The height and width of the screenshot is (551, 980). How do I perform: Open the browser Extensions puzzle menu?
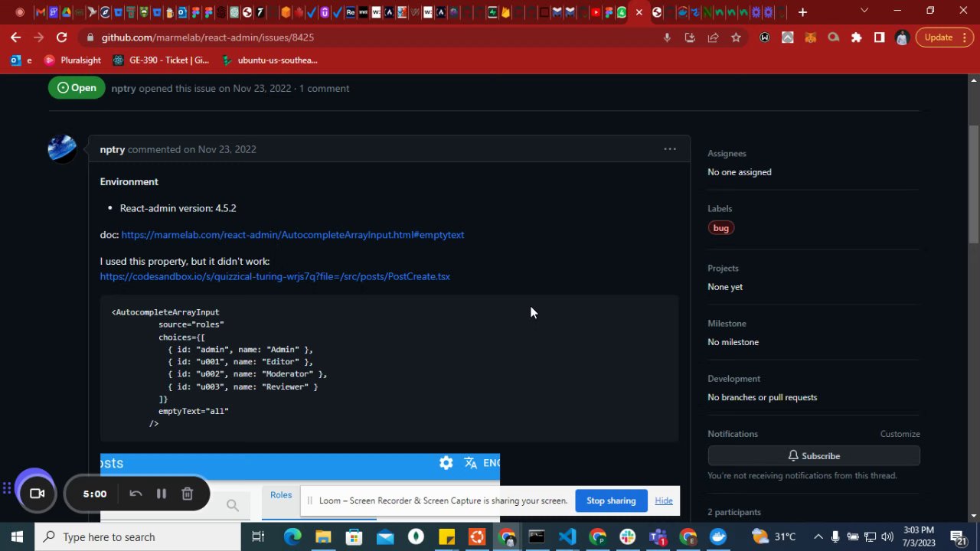coord(856,37)
